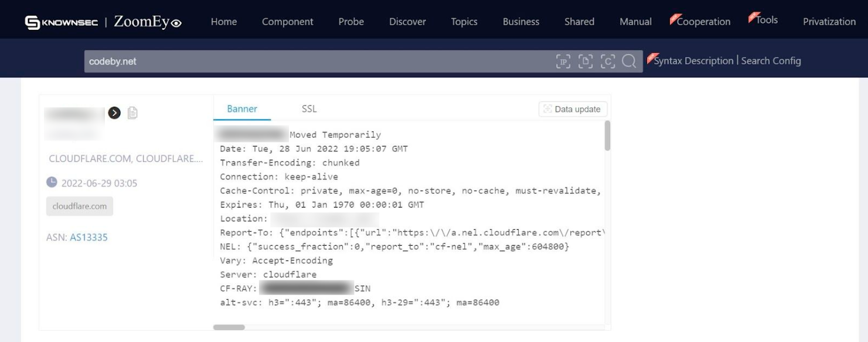The height and width of the screenshot is (342, 868).
Task: Click the bracketed C icon in search bar
Action: 607,61
